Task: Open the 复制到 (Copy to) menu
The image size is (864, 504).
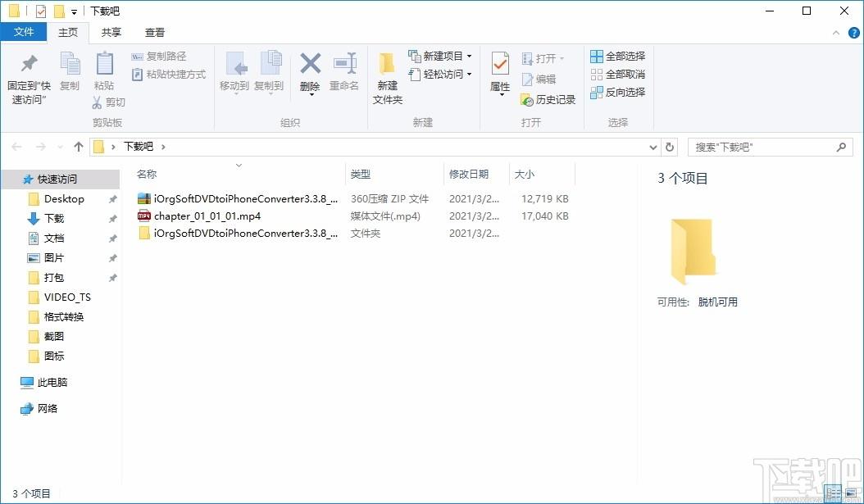Action: tap(269, 73)
